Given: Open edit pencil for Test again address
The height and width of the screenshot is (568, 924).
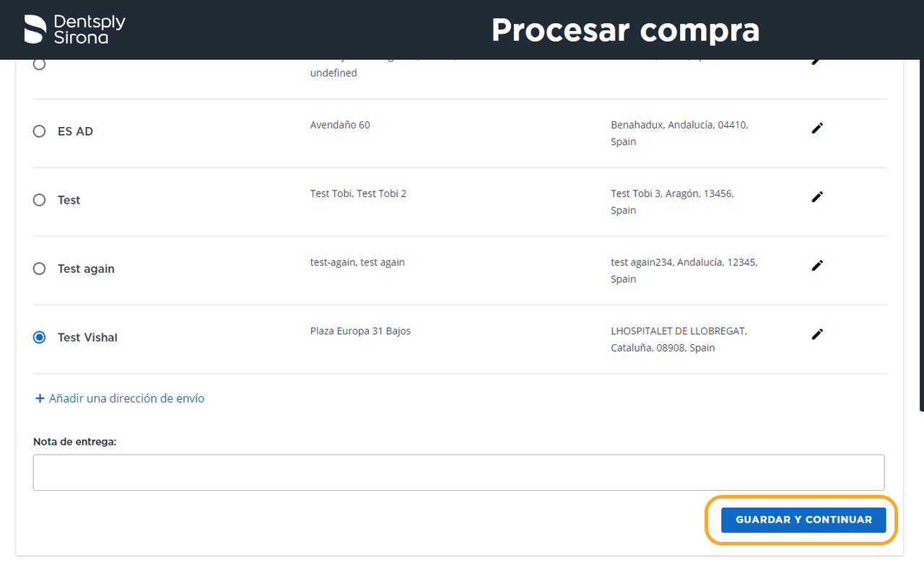Looking at the screenshot, I should [x=817, y=266].
